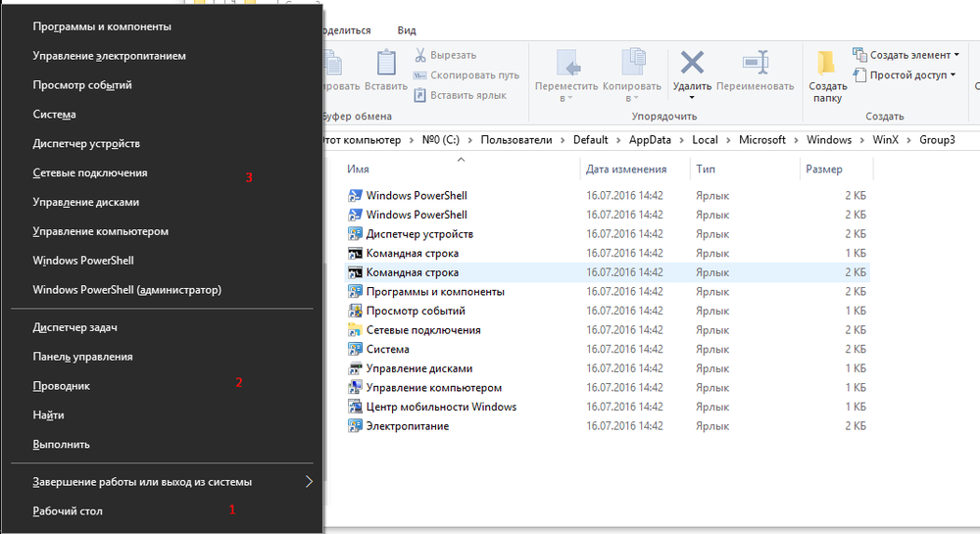
Task: Go to Default folder in address bar
Action: tap(590, 140)
